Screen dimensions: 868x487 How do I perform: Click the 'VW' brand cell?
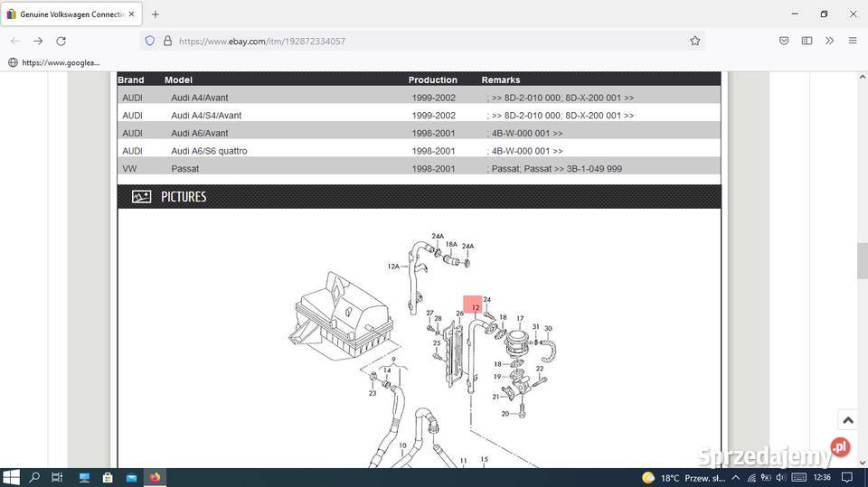pos(129,169)
